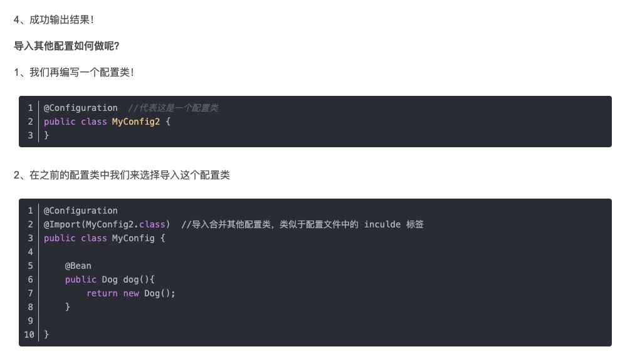Click @Configuration annotation in second code block
Screen dimensions: 625x364
pos(80,211)
